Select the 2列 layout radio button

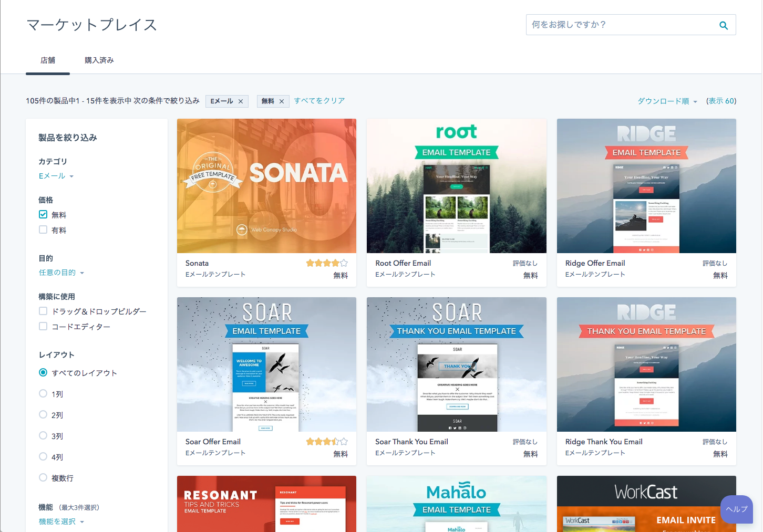[x=43, y=414]
